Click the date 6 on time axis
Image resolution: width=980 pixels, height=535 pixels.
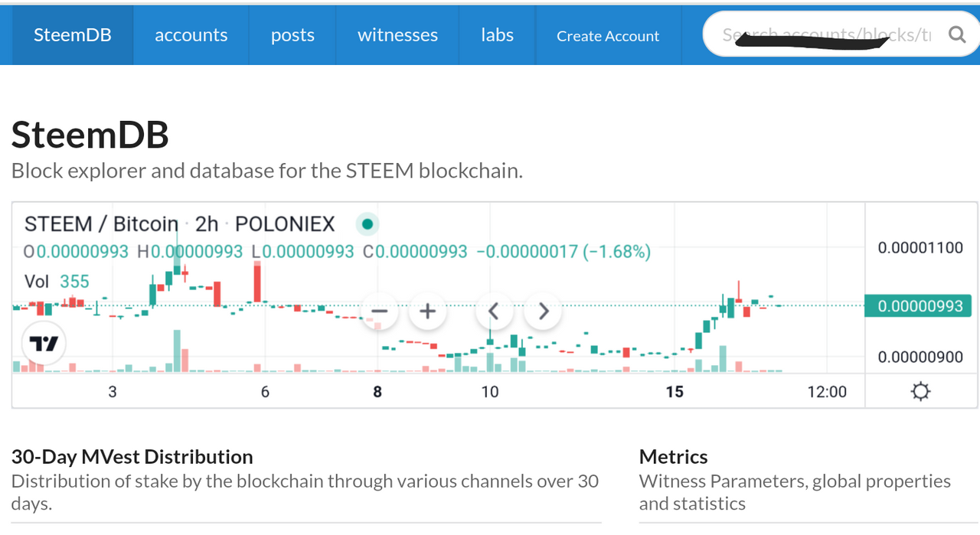point(265,392)
